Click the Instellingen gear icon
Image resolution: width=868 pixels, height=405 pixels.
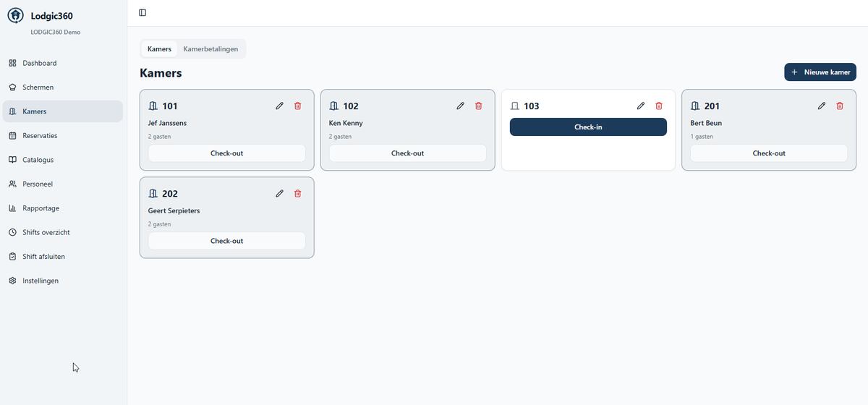coord(12,281)
